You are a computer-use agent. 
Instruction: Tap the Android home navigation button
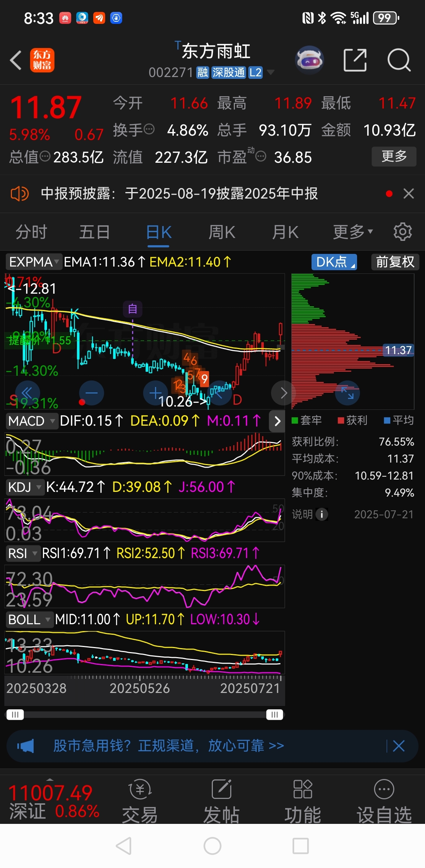click(212, 846)
